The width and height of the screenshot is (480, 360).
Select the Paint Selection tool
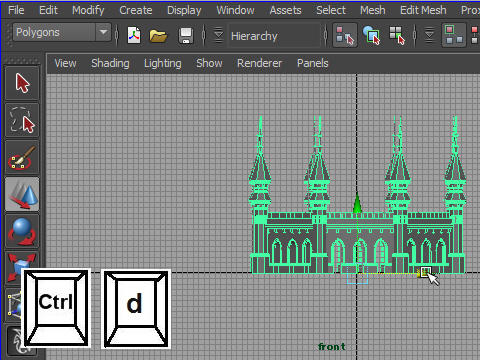(x=22, y=157)
